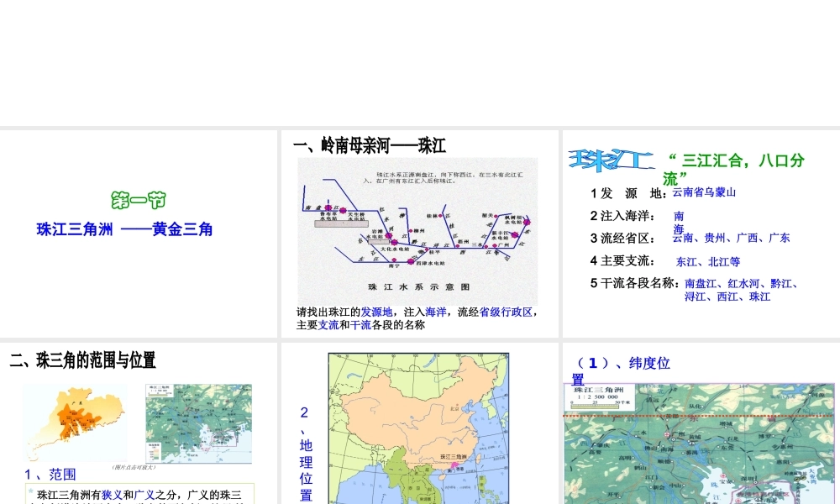
Task: Click the vertical label '2、地理位置'
Action: tap(306, 454)
